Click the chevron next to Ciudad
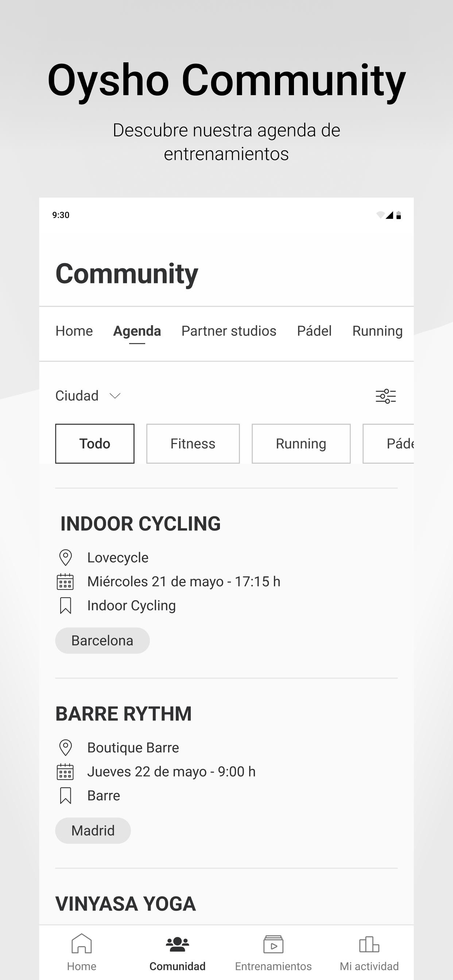Screen dimensions: 453x980 click(115, 396)
